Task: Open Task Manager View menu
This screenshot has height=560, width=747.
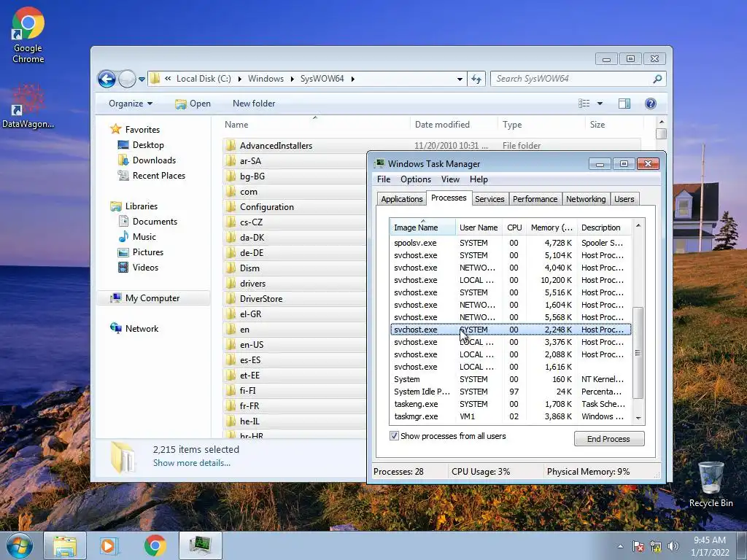Action: [x=450, y=179]
